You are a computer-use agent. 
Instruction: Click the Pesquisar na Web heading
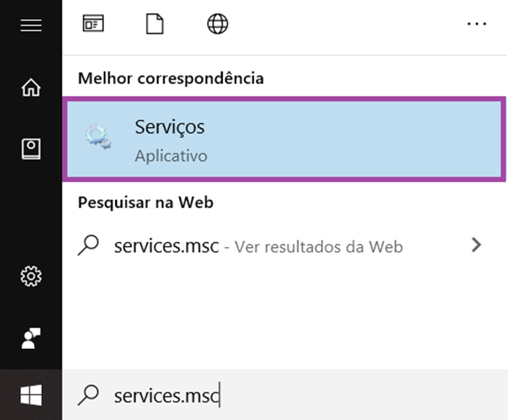click(x=146, y=203)
